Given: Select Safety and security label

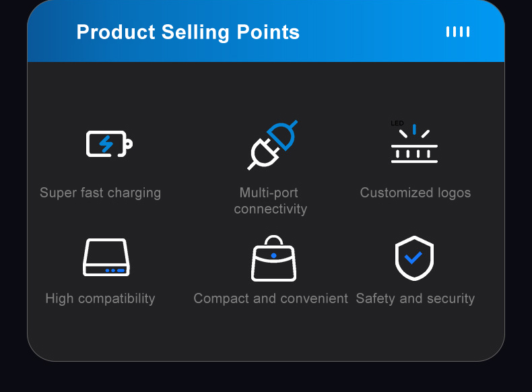Looking at the screenshot, I should point(415,298).
